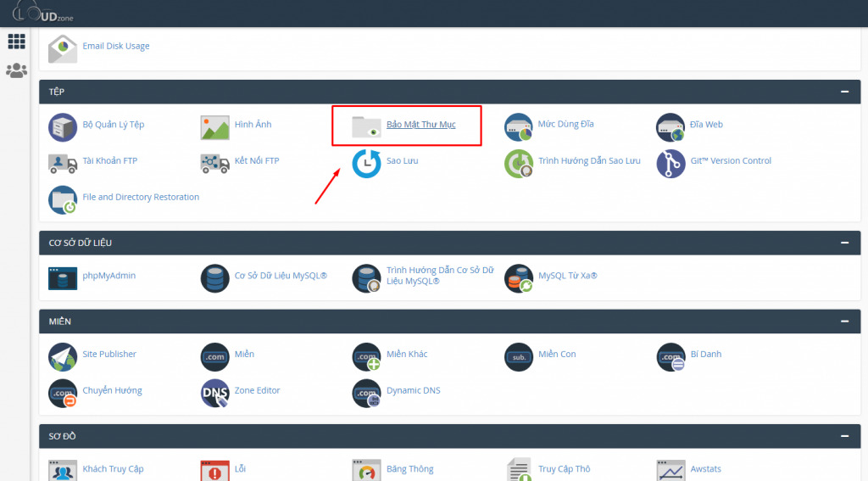Open the Bảo Mật Thư Mục link

tap(420, 125)
